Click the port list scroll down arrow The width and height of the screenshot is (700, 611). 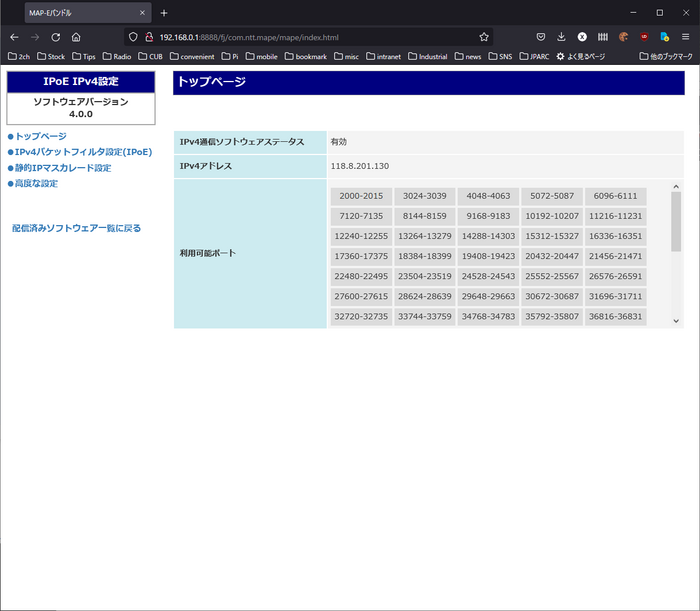pyautogui.click(x=676, y=321)
